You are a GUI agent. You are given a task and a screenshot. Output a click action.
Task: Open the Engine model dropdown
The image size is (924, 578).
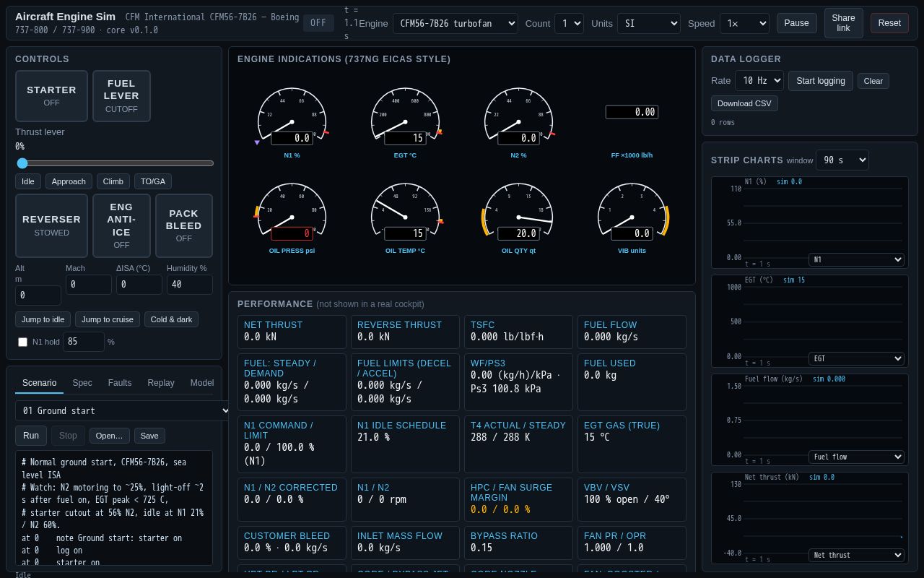[x=456, y=23]
